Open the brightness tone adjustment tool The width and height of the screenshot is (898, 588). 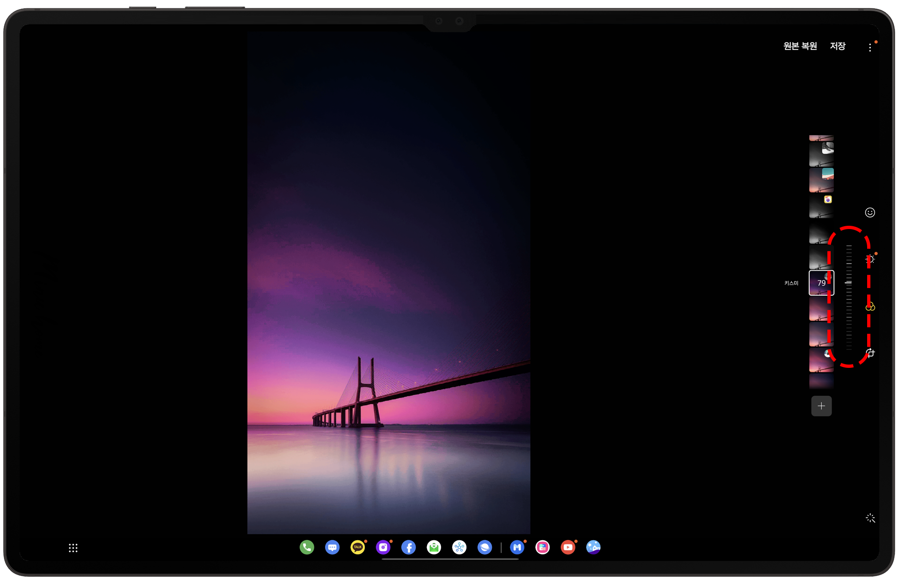(869, 259)
